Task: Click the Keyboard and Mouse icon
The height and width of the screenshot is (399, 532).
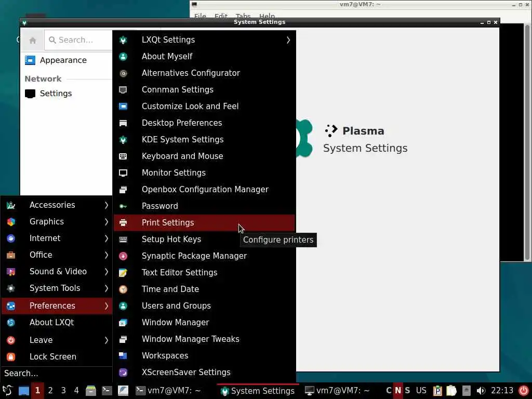Action: click(123, 156)
